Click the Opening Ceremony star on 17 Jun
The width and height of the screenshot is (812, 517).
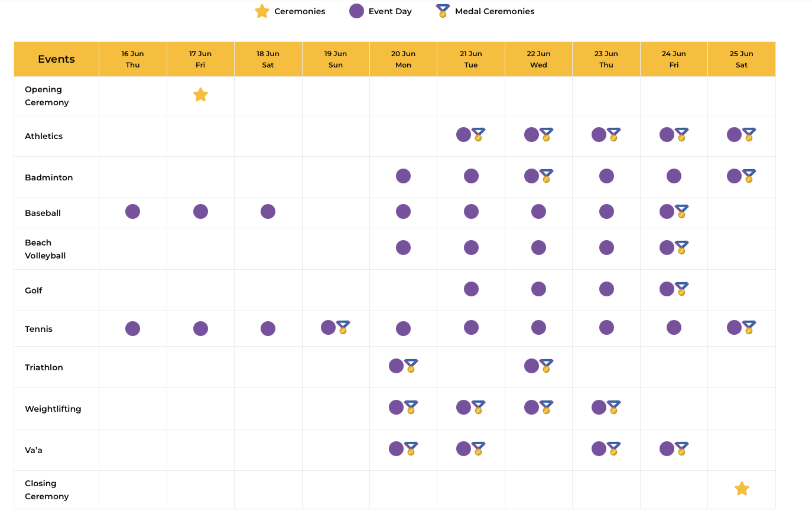[200, 95]
